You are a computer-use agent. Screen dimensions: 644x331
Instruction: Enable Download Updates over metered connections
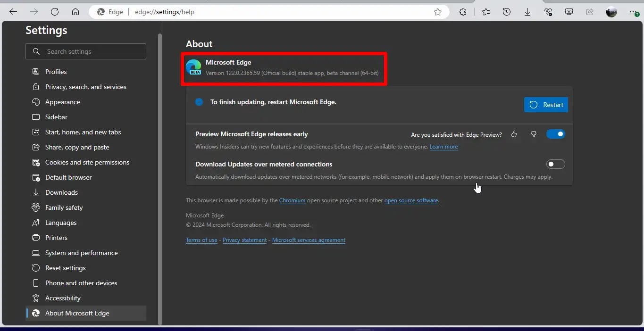click(x=555, y=164)
